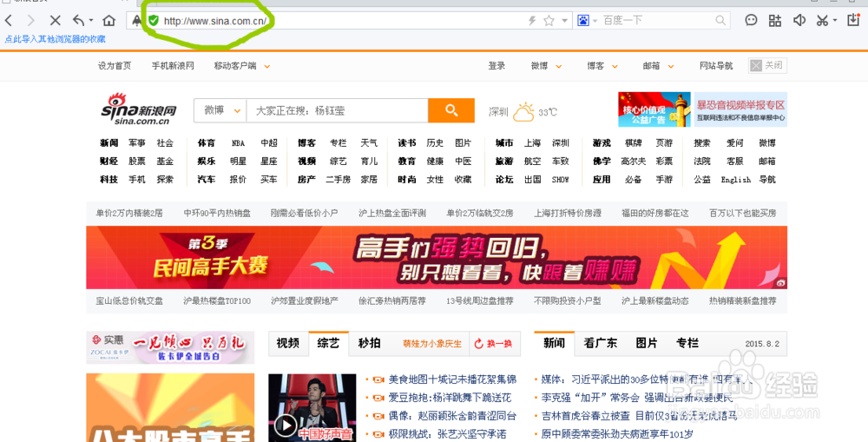
Task: Click 沪最热楼盘TOP100 link
Action: click(217, 300)
